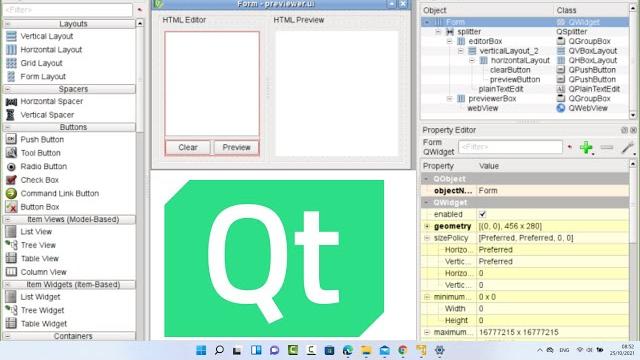Select the Vertical Spacer widget
This screenshot has width=640, height=360.
(x=47, y=115)
